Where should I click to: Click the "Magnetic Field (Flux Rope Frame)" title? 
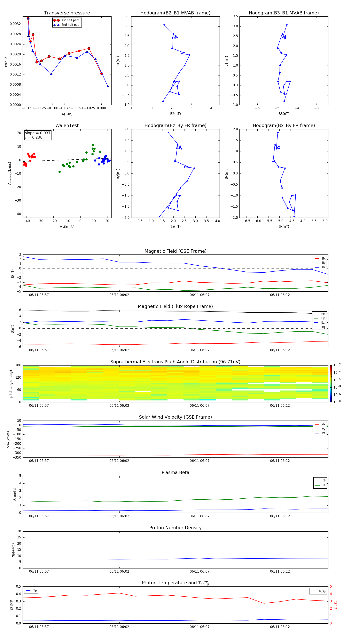pyautogui.click(x=175, y=307)
